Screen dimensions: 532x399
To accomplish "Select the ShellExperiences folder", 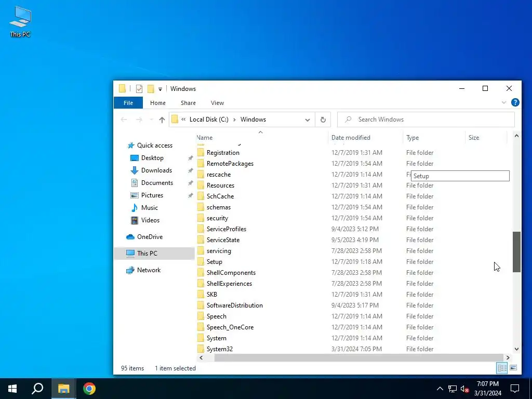I will tap(229, 284).
